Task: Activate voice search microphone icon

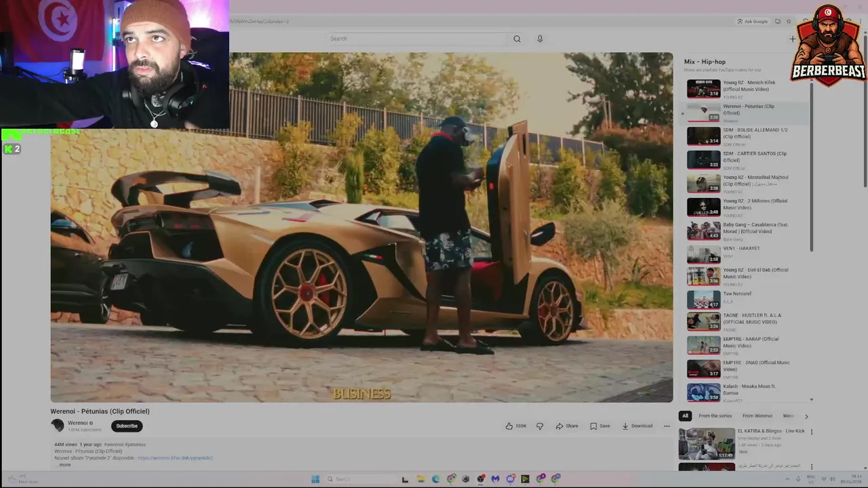Action: point(540,39)
